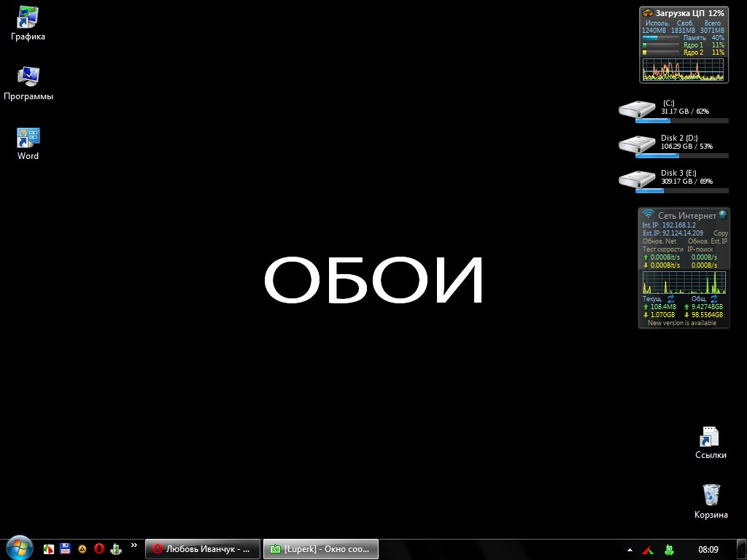Click the taskbar clock showing 08:09
This screenshot has height=560, width=747.
[x=708, y=549]
